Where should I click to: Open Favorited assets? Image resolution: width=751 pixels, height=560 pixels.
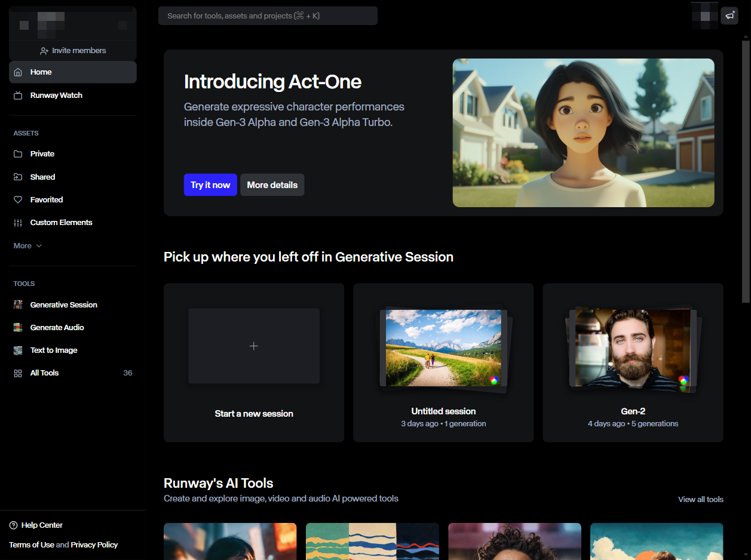tap(73, 200)
